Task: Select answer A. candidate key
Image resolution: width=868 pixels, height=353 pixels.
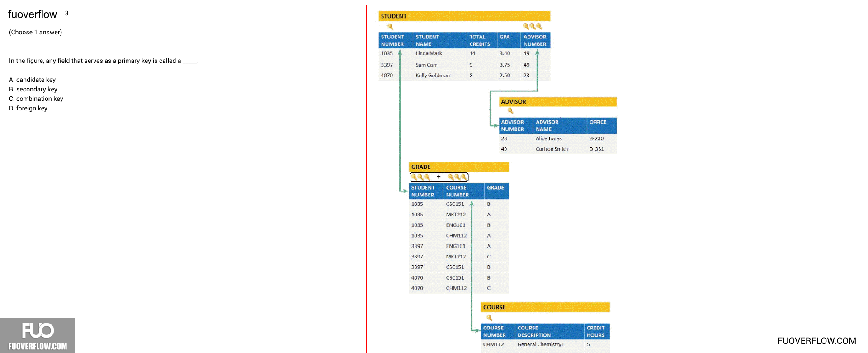Action: [32, 80]
